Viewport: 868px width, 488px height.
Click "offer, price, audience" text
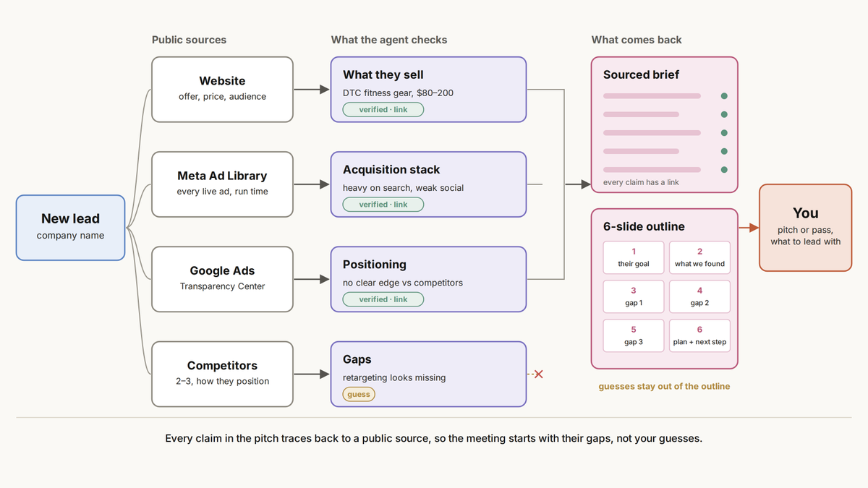click(x=223, y=96)
